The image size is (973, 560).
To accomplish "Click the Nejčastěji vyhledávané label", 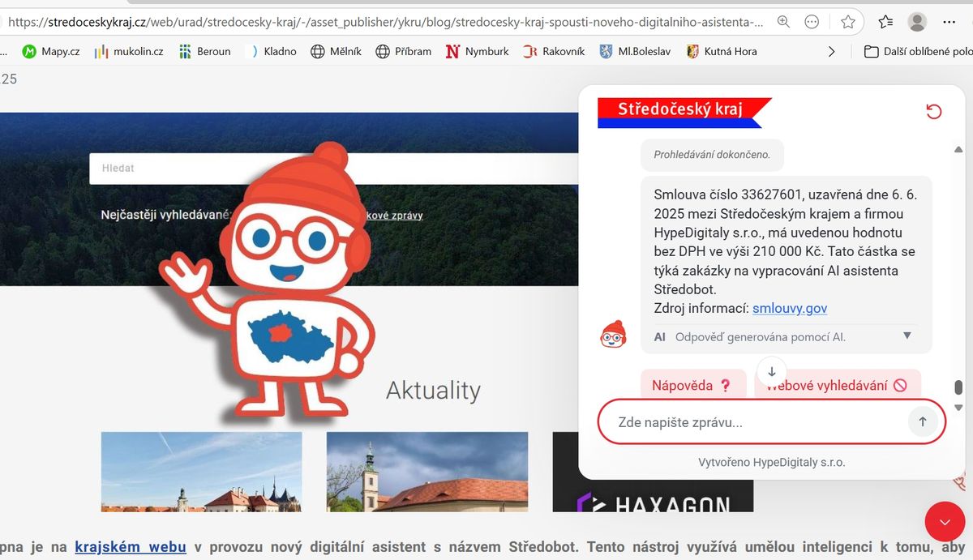I will (x=165, y=216).
